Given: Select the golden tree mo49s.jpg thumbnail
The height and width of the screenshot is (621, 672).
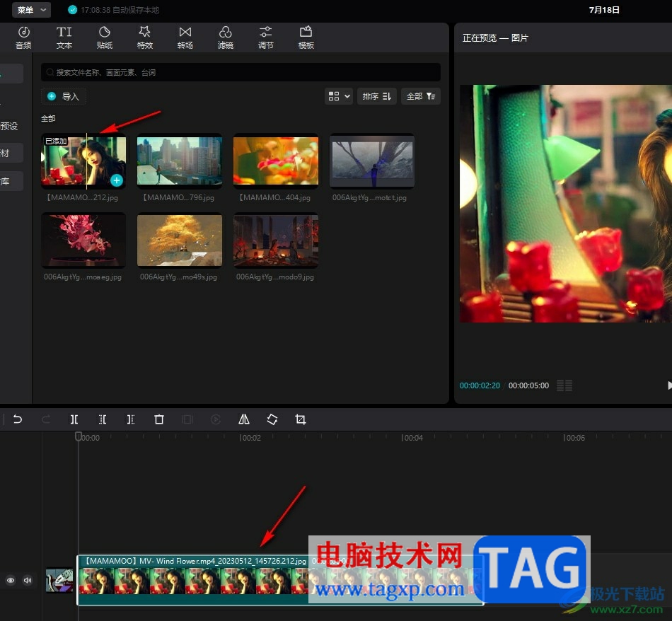Looking at the screenshot, I should pos(180,240).
